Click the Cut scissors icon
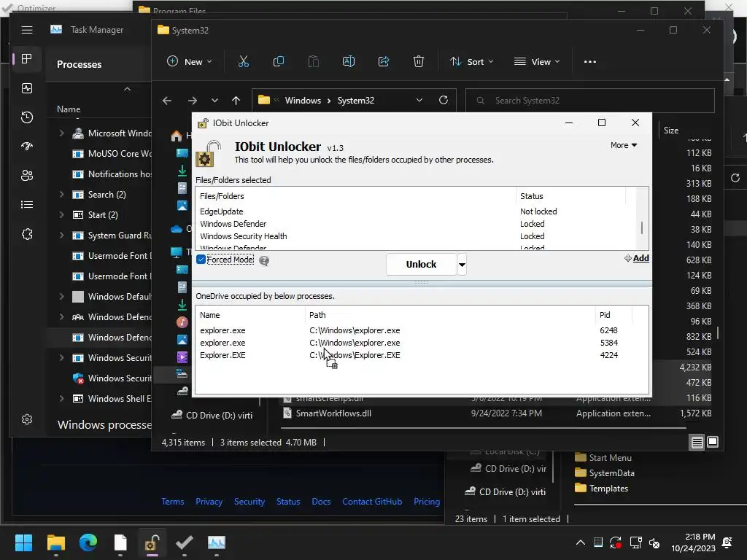Viewport: 747px width, 560px height. coord(244,61)
